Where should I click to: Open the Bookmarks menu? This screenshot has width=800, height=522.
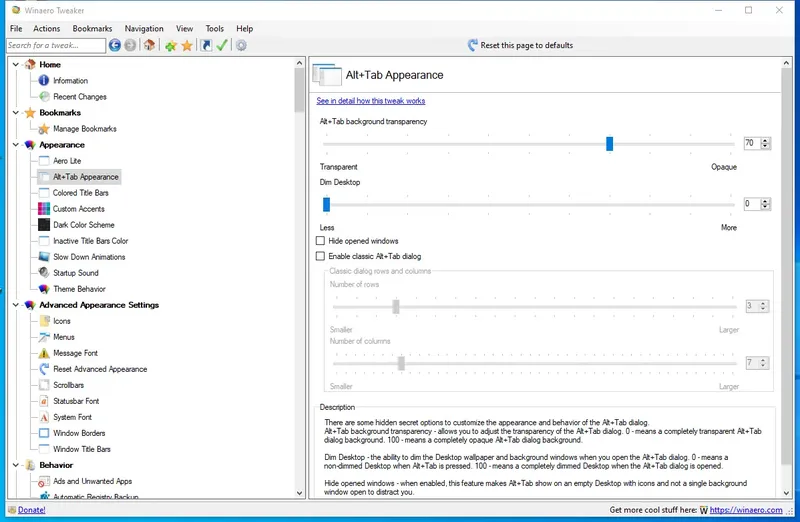(x=92, y=29)
